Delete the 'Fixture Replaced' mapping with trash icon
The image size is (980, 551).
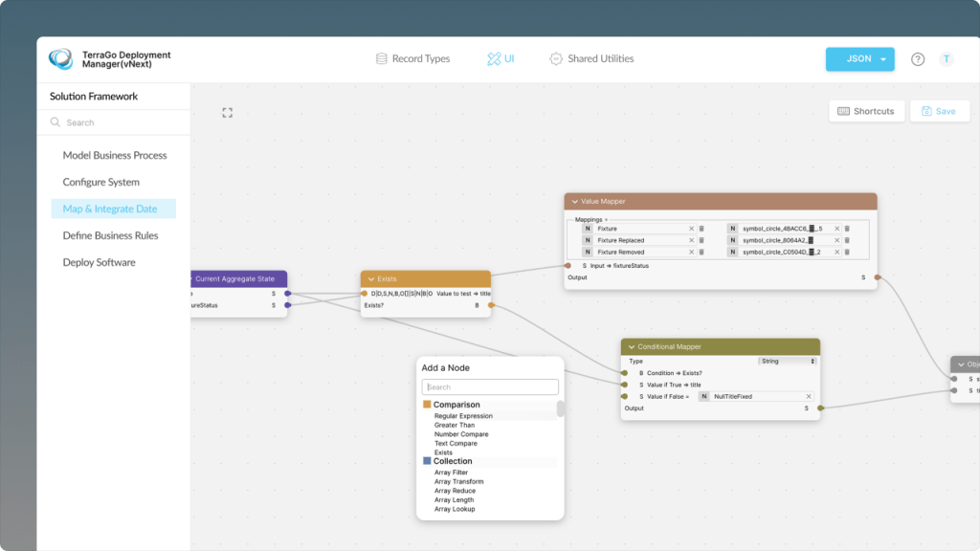click(x=701, y=240)
